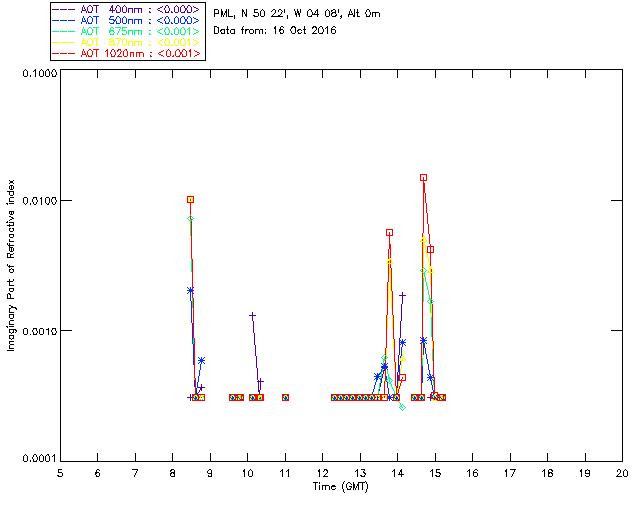Image resolution: width=640 pixels, height=512 pixels.
Task: Click the lowest green diamond marker near time 14
Action: pos(402,407)
